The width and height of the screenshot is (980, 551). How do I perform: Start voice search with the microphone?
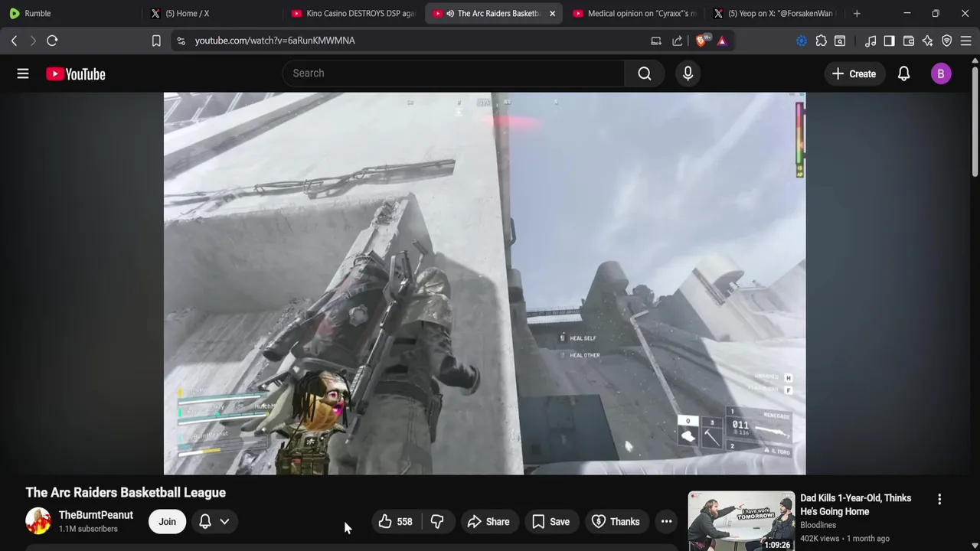pyautogui.click(x=688, y=73)
